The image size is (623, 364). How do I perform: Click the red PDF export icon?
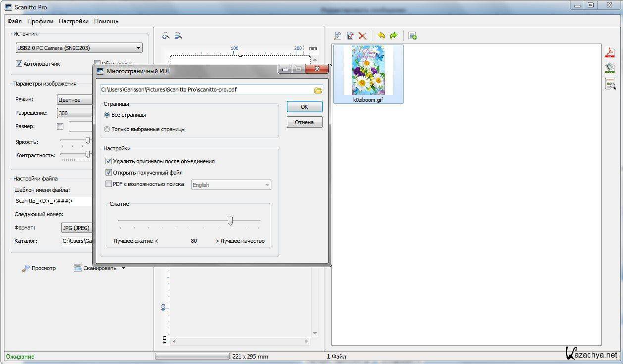click(610, 52)
